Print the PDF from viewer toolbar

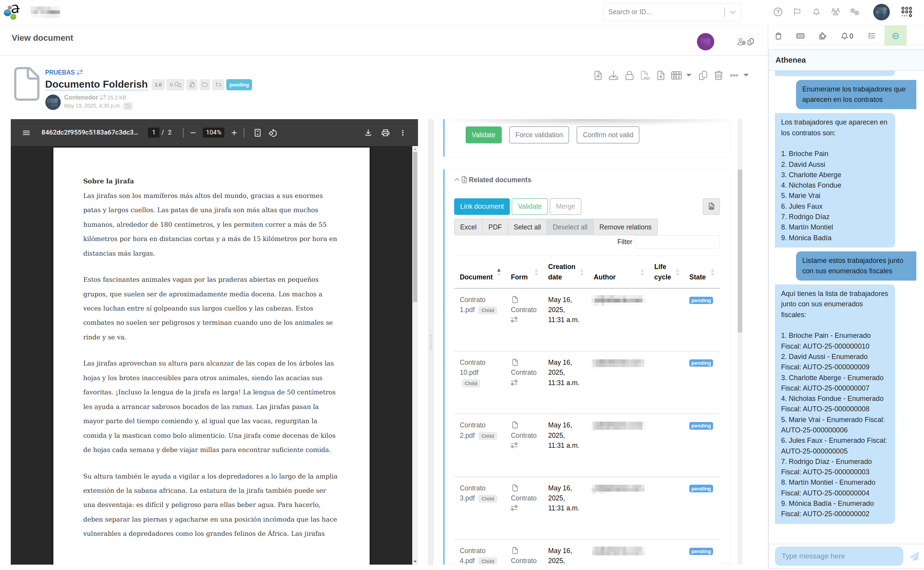pos(385,133)
